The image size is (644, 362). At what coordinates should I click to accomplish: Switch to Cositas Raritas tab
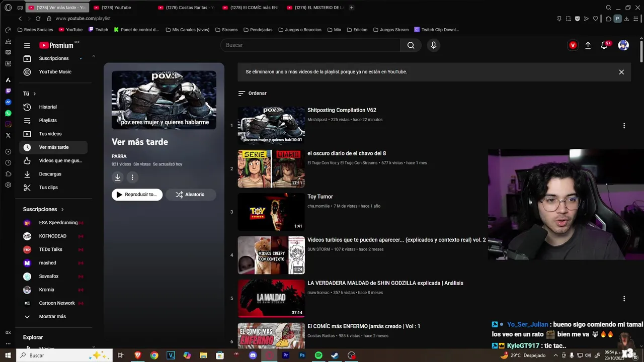click(x=186, y=8)
